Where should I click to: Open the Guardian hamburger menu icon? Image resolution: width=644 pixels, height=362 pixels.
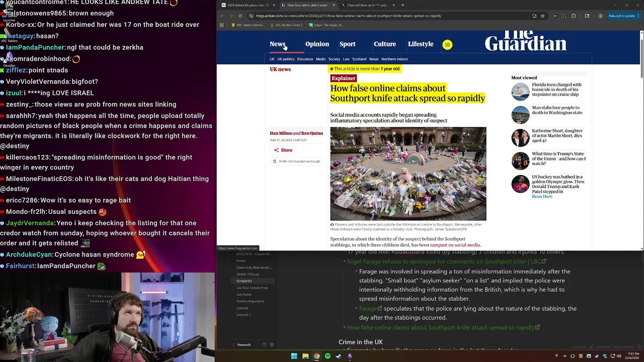point(447,45)
